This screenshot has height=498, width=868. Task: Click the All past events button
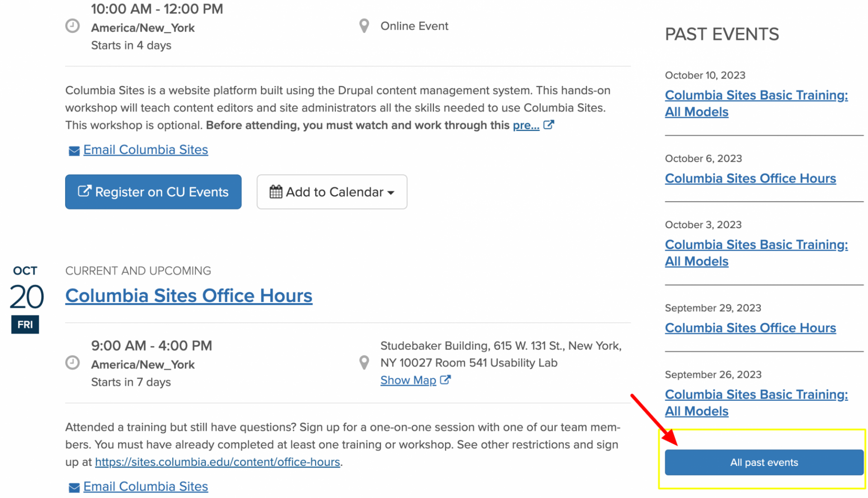[764, 462]
